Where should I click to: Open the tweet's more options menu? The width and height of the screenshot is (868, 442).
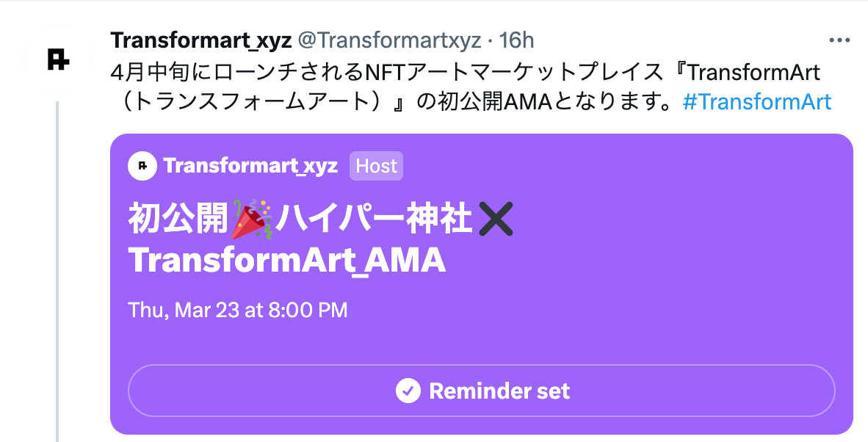839,40
